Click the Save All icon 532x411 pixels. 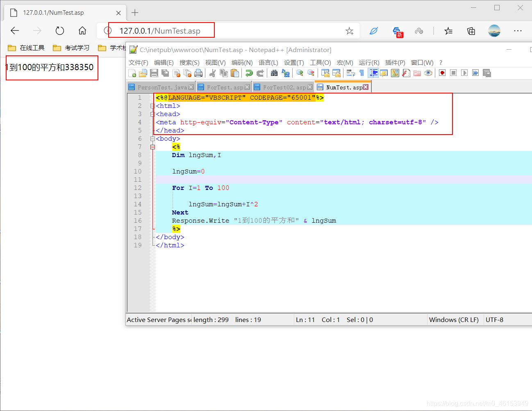165,73
